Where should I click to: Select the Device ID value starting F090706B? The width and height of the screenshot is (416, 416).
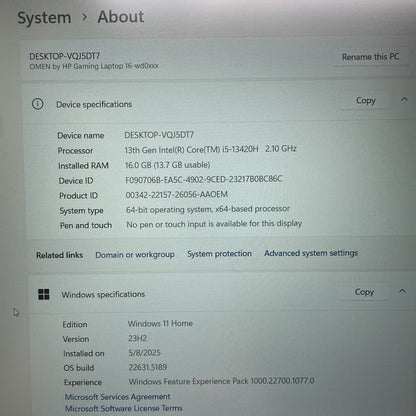click(x=204, y=179)
